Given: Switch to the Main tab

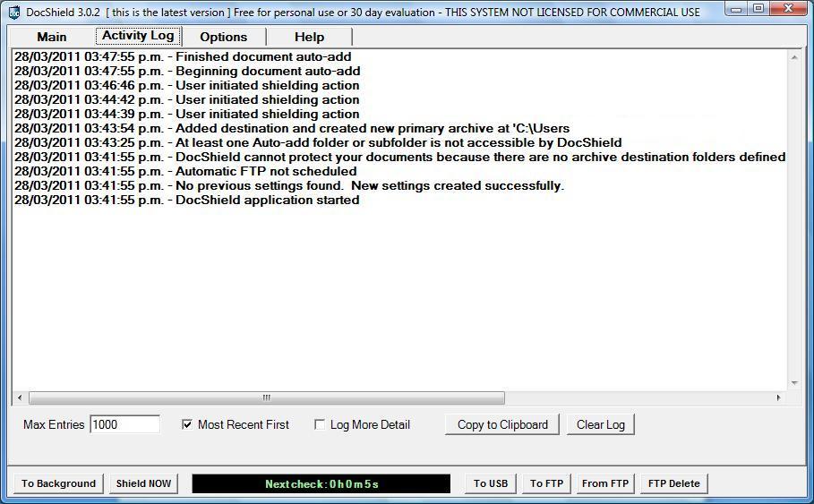Looking at the screenshot, I should click(52, 37).
